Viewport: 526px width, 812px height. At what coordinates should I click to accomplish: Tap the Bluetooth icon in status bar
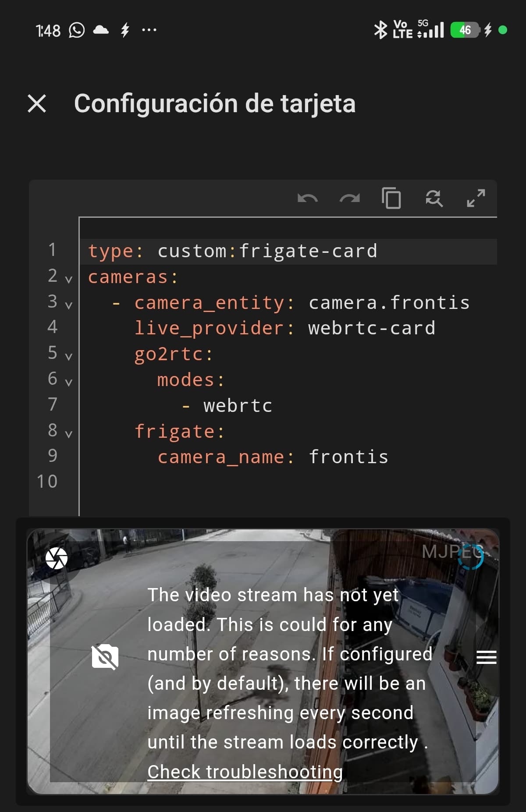(x=380, y=30)
